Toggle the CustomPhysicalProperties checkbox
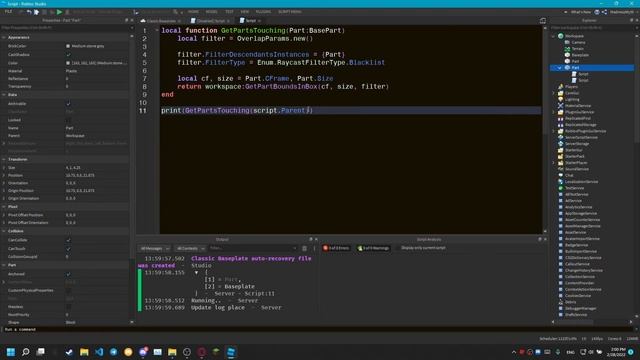640x360 pixels. (68, 291)
